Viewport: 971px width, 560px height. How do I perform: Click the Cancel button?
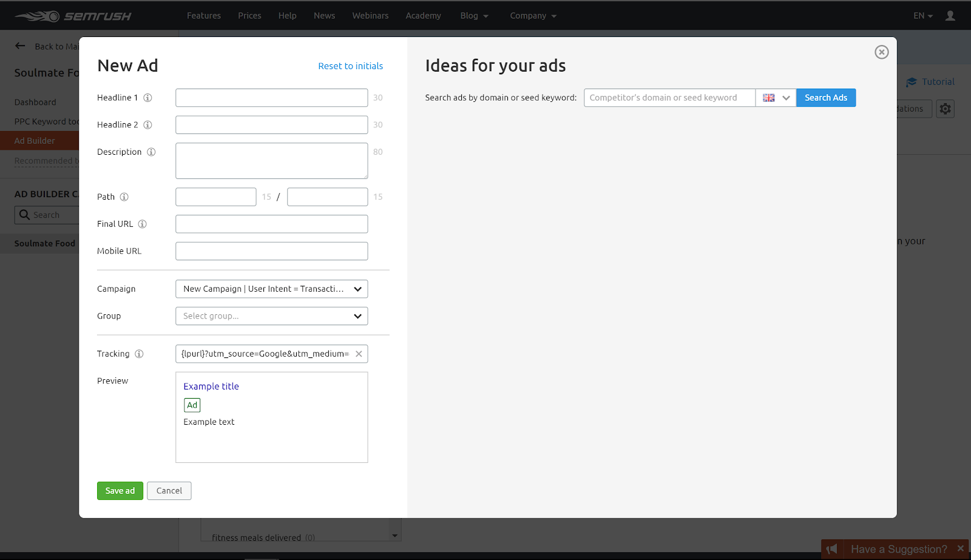coord(169,491)
